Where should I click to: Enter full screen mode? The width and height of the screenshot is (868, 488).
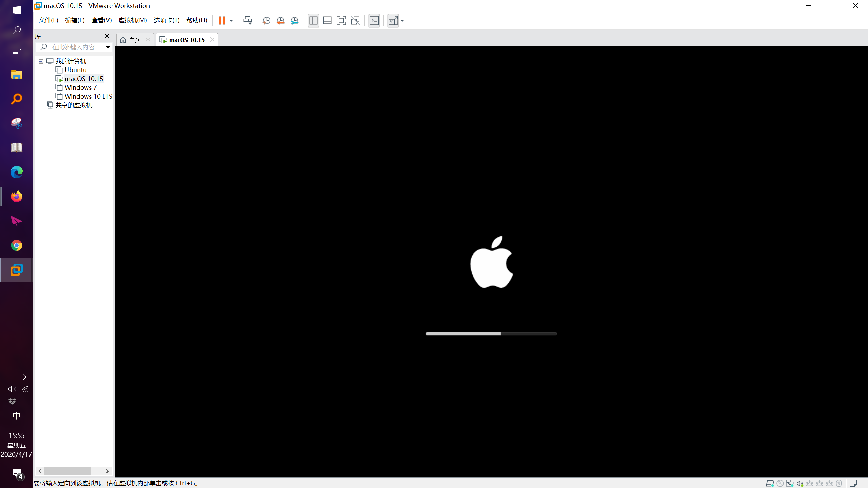[x=341, y=21]
